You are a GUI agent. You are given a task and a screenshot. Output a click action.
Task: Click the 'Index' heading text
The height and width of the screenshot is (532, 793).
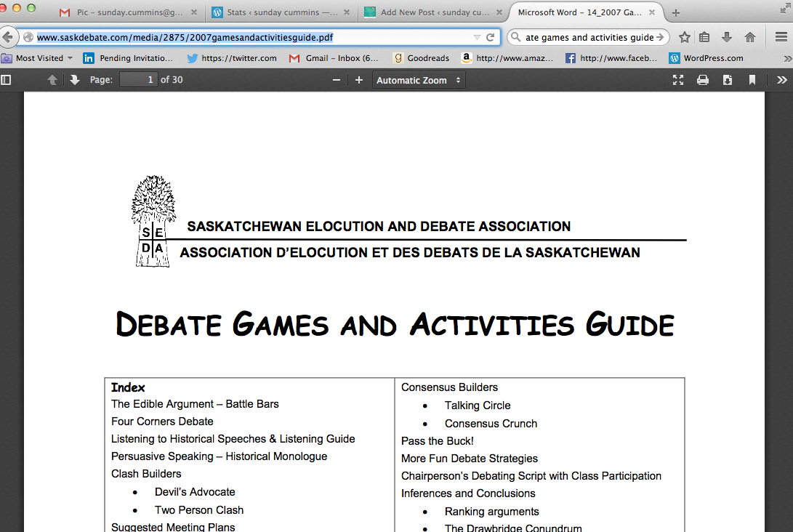[x=128, y=387]
